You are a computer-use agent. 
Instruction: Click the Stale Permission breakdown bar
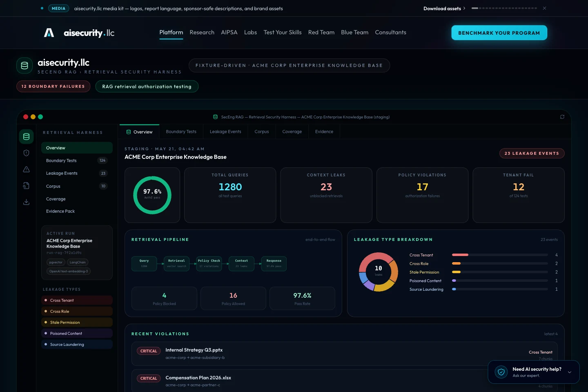500,272
